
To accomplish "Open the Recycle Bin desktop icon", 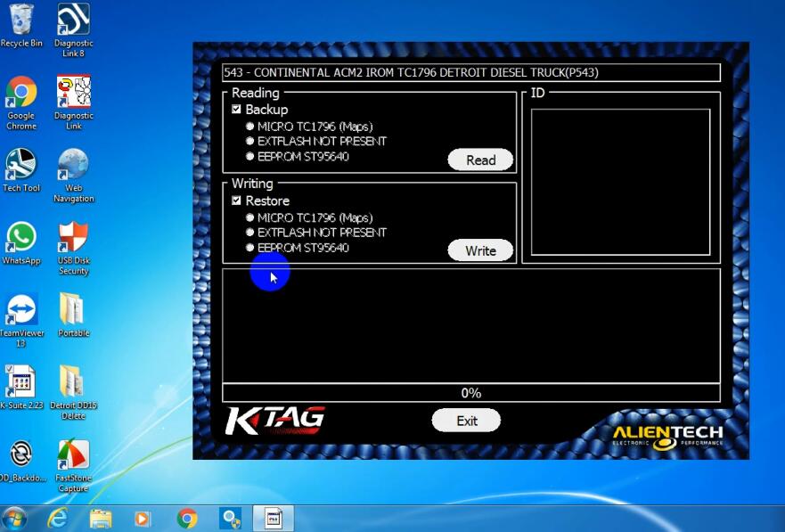I will tap(21, 26).
